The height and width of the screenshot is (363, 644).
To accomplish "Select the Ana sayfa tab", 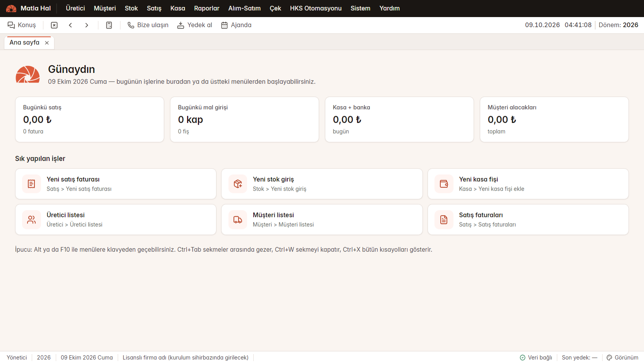I will tap(24, 43).
